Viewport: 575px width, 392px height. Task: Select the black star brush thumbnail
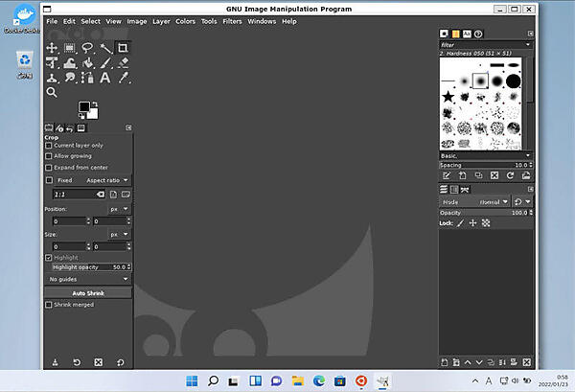[448, 97]
